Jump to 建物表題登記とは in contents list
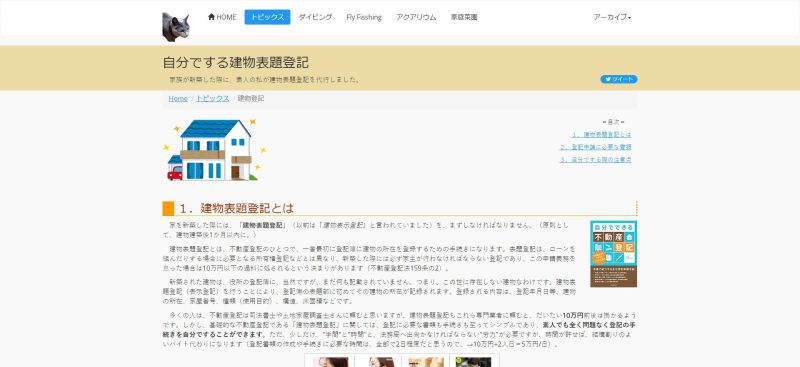This screenshot has width=800, height=367. [602, 135]
